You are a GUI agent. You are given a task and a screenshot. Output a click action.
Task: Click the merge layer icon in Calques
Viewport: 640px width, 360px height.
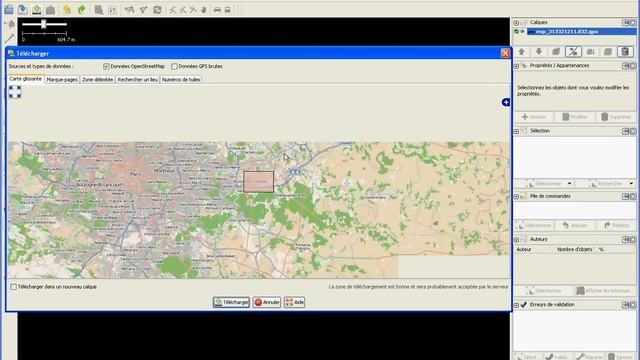point(590,51)
